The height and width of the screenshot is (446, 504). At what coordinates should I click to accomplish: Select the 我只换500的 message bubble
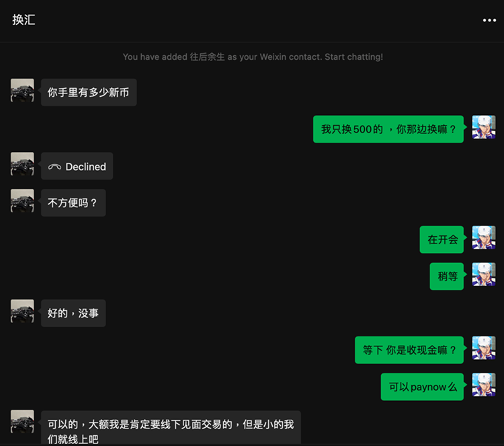pos(388,129)
